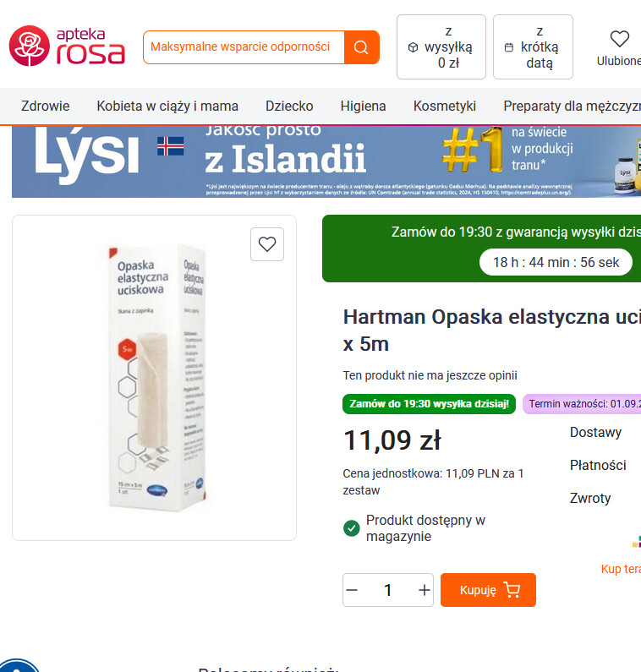Viewport: 641px width, 672px height.
Task: Increase quantity with the plus icon
Action: tap(424, 590)
